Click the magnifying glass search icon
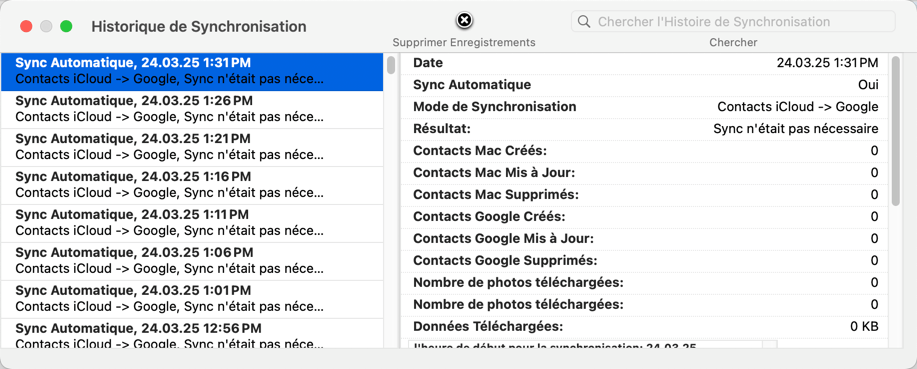The height and width of the screenshot is (369, 917). [x=584, y=22]
